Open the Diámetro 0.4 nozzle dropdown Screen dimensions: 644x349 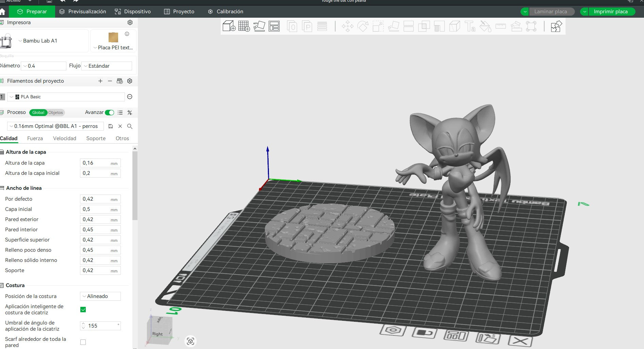click(x=44, y=66)
